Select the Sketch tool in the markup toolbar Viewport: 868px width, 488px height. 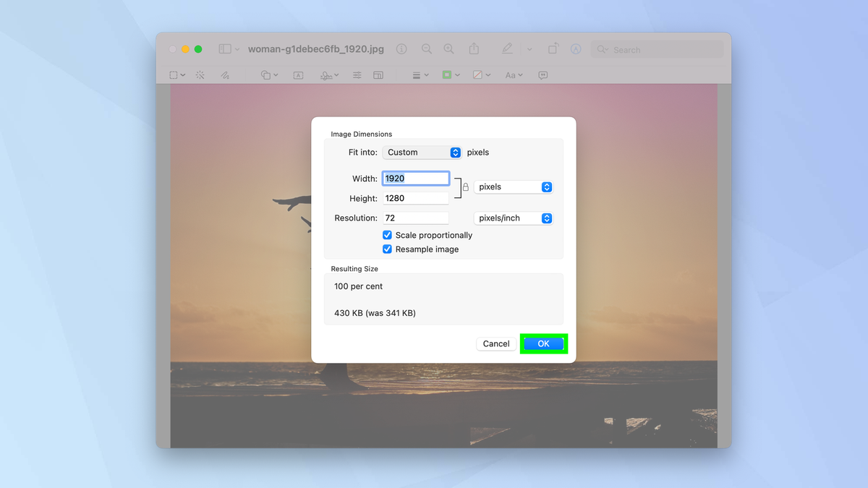point(225,74)
